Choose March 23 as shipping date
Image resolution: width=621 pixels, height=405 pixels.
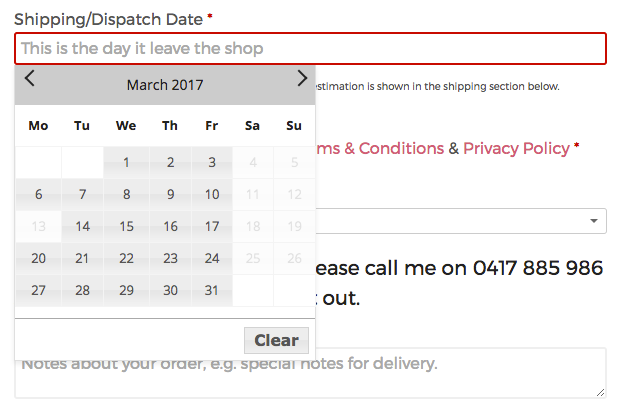click(x=170, y=259)
